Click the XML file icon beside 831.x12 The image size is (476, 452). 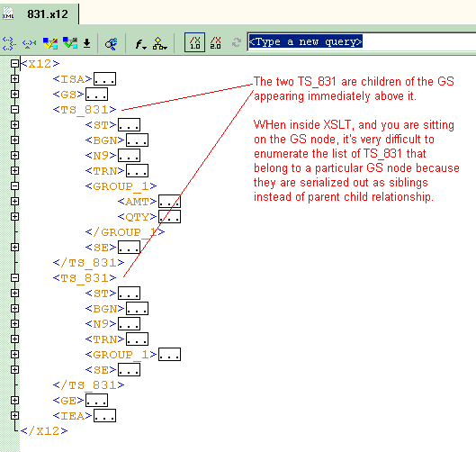pos(8,14)
